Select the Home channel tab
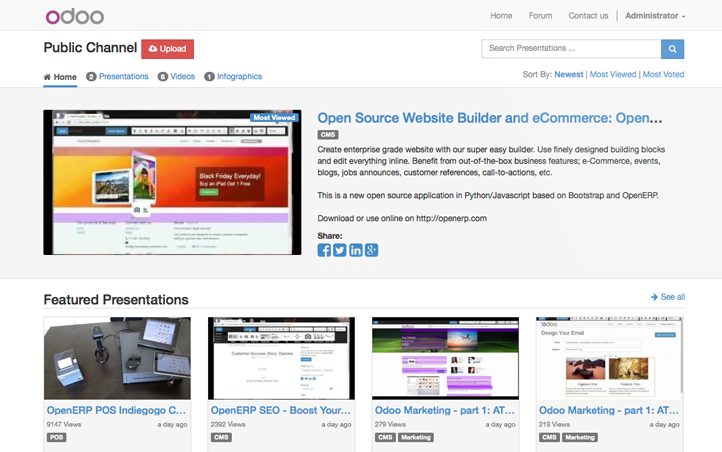722x452 pixels. [60, 77]
